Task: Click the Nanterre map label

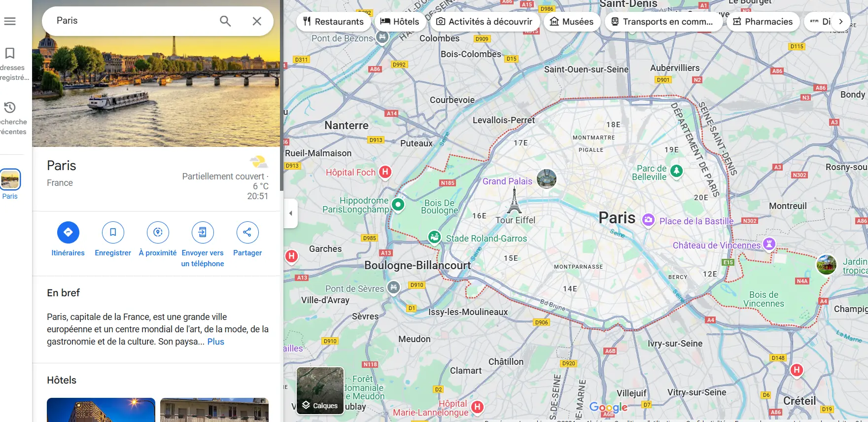Action: tap(347, 125)
